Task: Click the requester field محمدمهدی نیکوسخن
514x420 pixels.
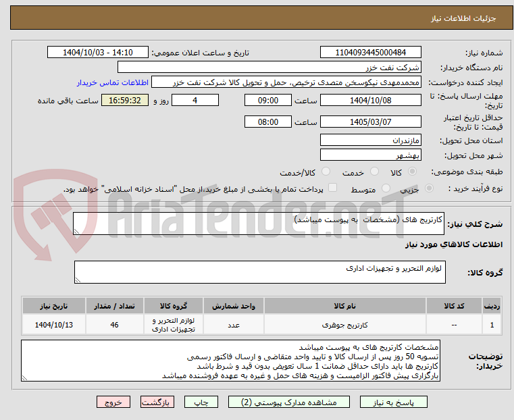Action: point(286,82)
